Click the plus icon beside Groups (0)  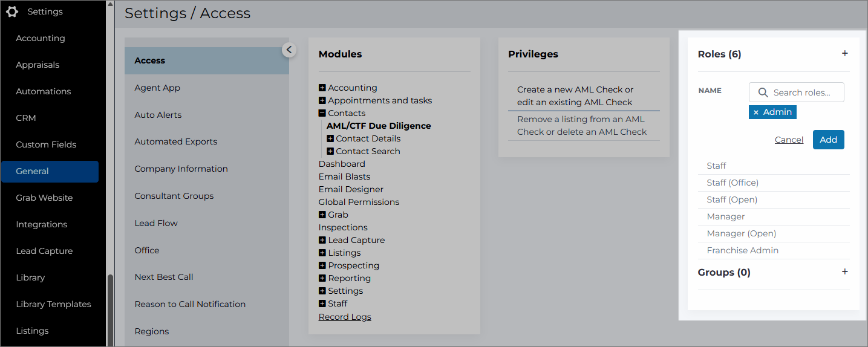pyautogui.click(x=845, y=271)
